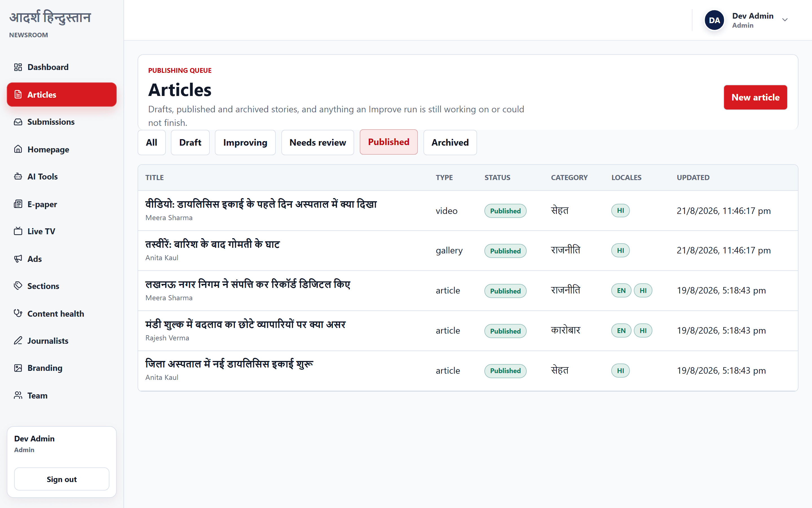
Task: Show the All articles filter
Action: pyautogui.click(x=152, y=143)
